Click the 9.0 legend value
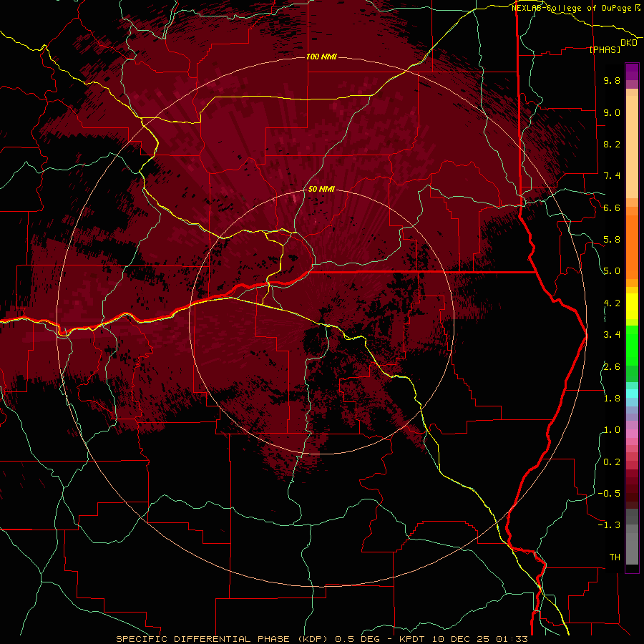The height and width of the screenshot is (644, 644). pos(612,112)
